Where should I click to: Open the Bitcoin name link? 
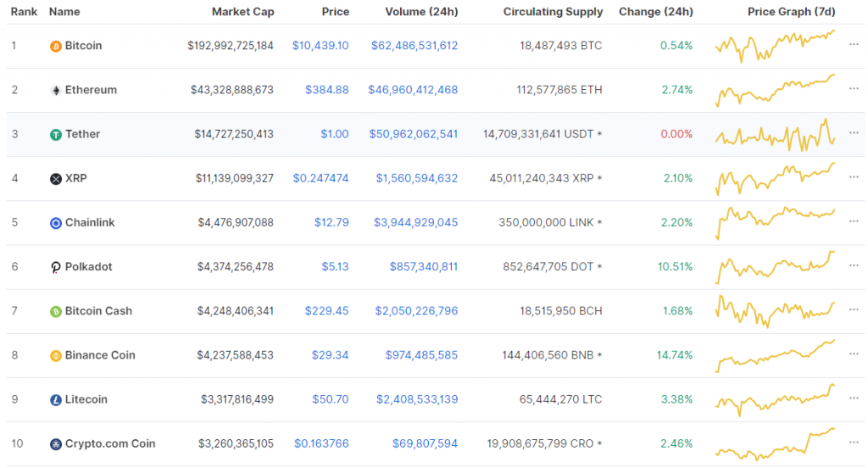pyautogui.click(x=83, y=46)
